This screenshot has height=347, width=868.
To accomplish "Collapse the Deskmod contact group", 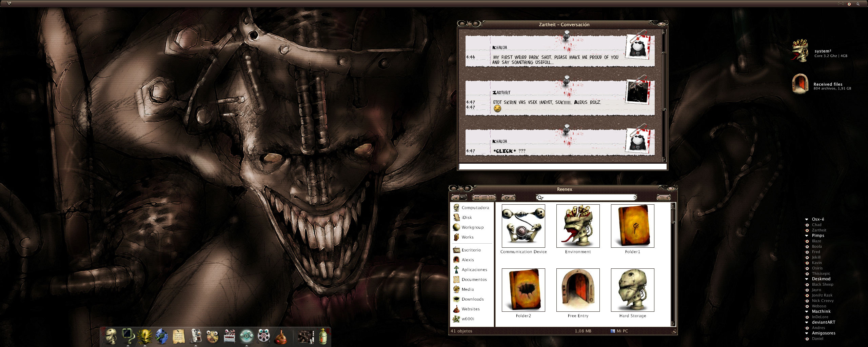I will coord(807,279).
